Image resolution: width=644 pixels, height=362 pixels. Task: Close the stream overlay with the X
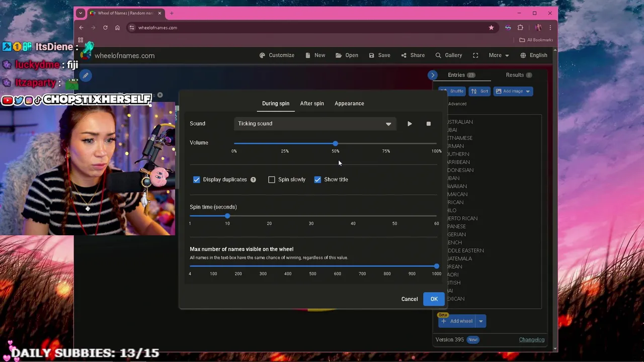(160, 95)
